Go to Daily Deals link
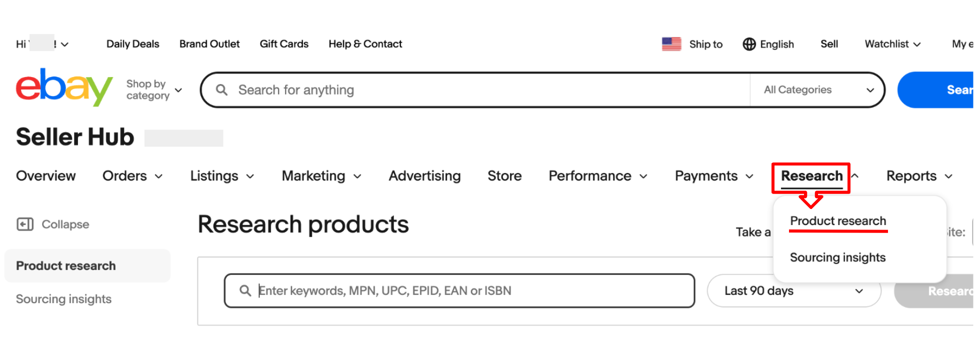The height and width of the screenshot is (364, 980). (x=132, y=44)
